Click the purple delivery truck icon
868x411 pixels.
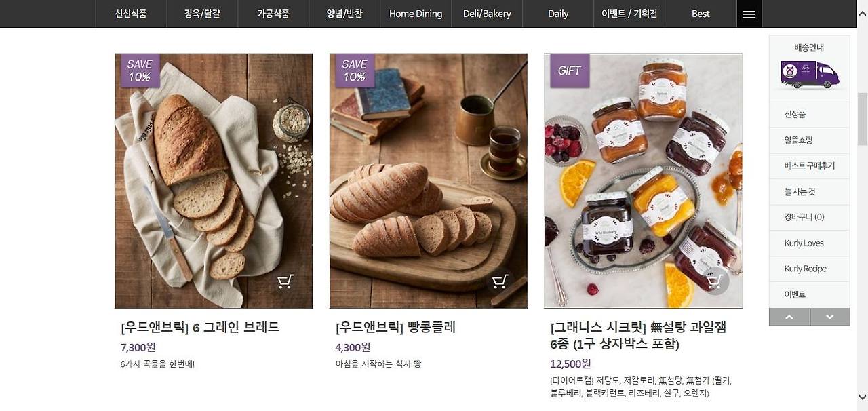click(x=810, y=75)
